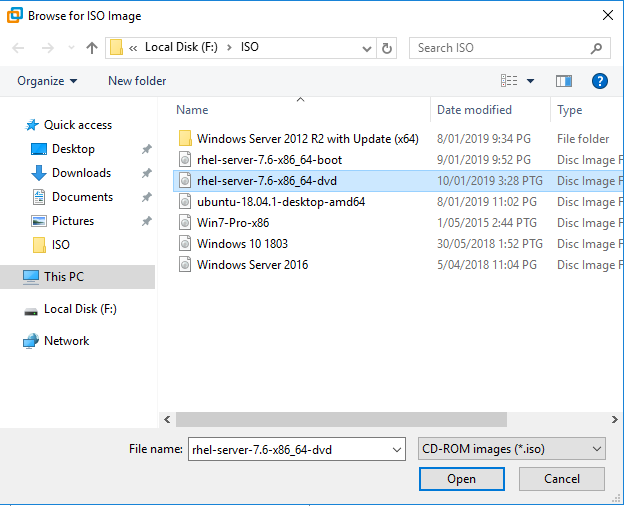The image size is (624, 506).
Task: Open Help with the question mark
Action: click(x=599, y=81)
